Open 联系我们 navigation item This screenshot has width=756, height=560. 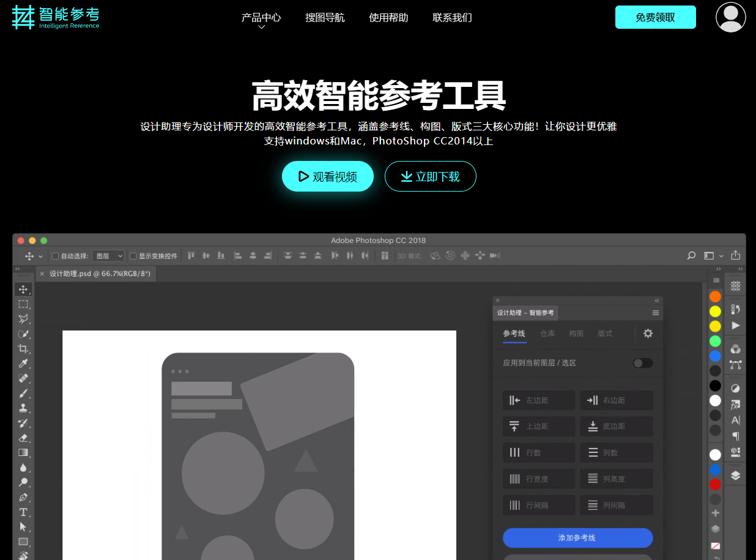tap(452, 18)
